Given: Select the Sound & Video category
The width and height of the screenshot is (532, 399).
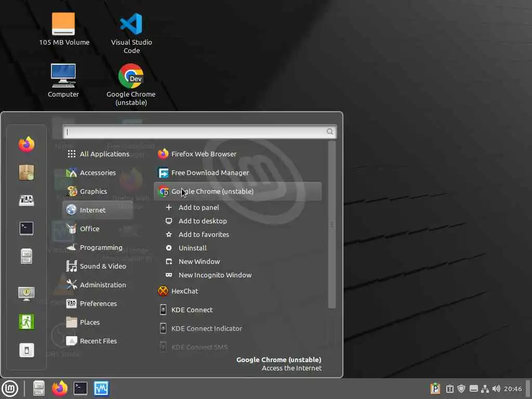Looking at the screenshot, I should [x=98, y=266].
